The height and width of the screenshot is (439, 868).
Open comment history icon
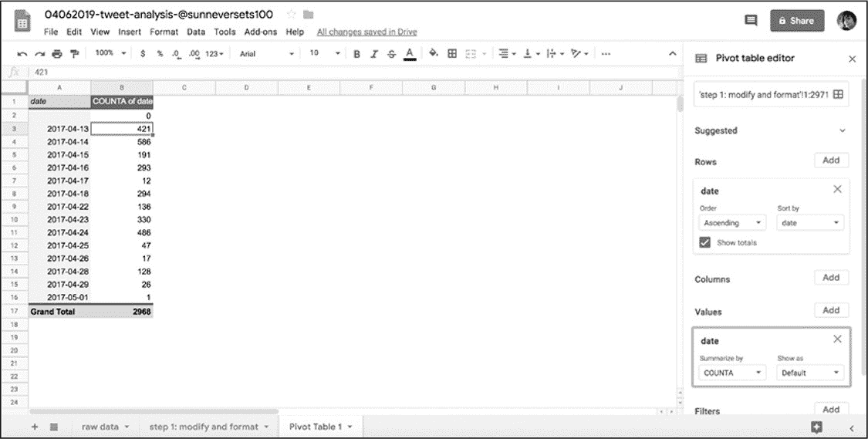750,21
